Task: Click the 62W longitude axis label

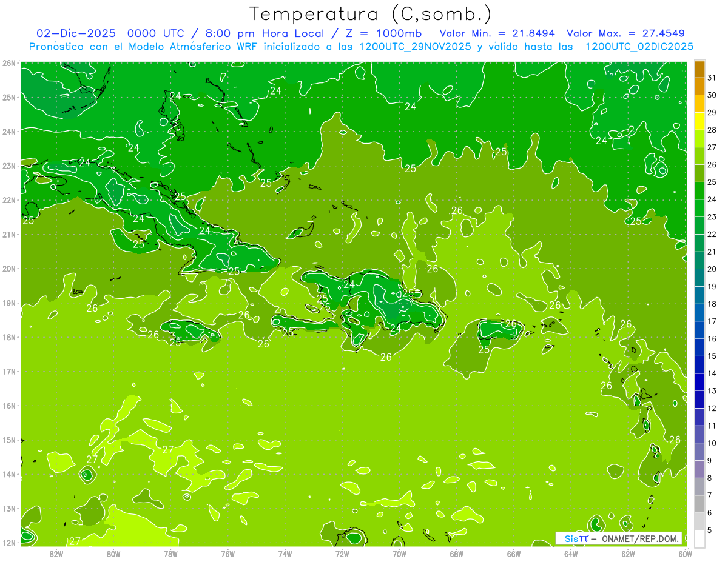Action: pyautogui.click(x=628, y=554)
